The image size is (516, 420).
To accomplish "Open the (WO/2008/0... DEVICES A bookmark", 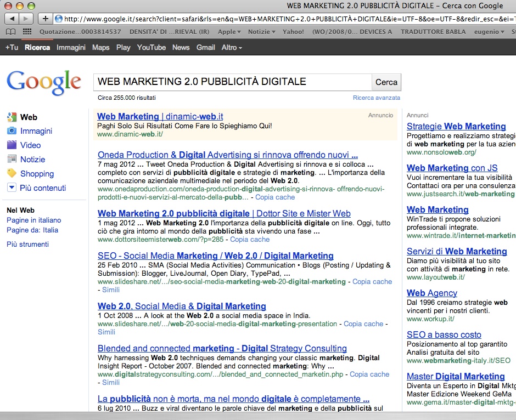I will [x=352, y=32].
